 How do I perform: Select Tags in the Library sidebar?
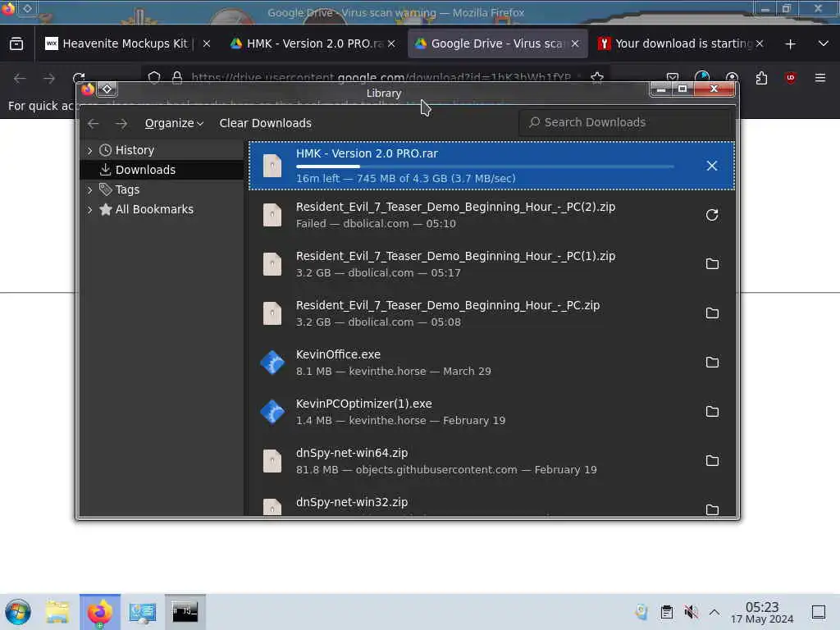(162, 189)
